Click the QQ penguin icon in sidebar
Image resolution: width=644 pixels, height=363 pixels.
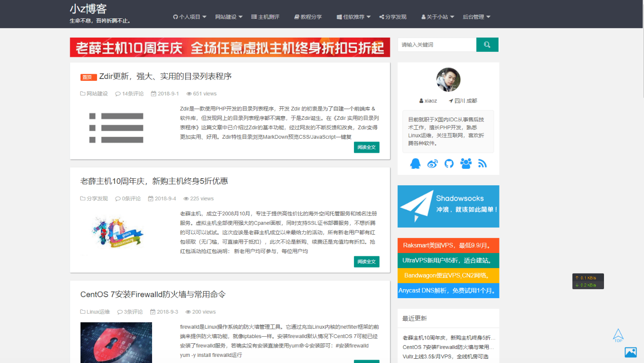pos(415,163)
